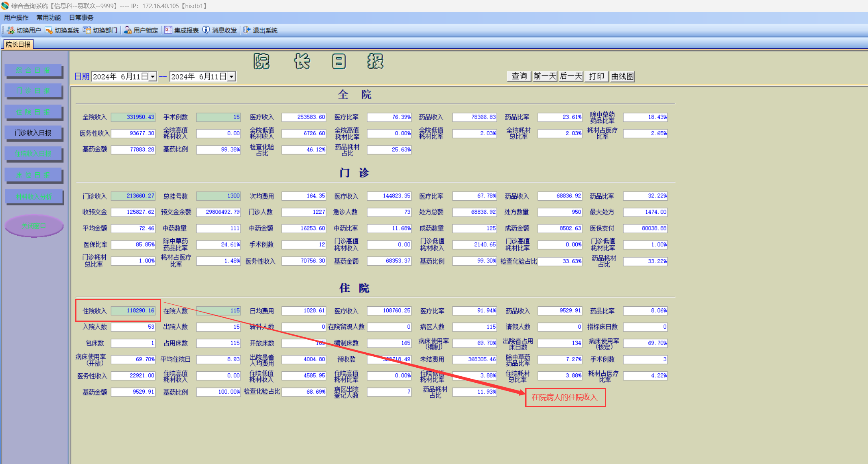
Task: Click the 切换部门 switch department icon
Action: tap(87, 30)
